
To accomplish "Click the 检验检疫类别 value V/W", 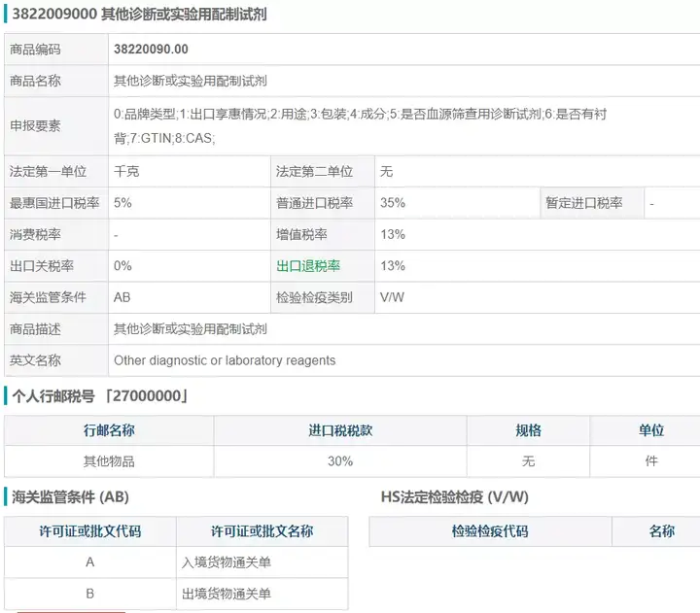I will click(x=392, y=297).
